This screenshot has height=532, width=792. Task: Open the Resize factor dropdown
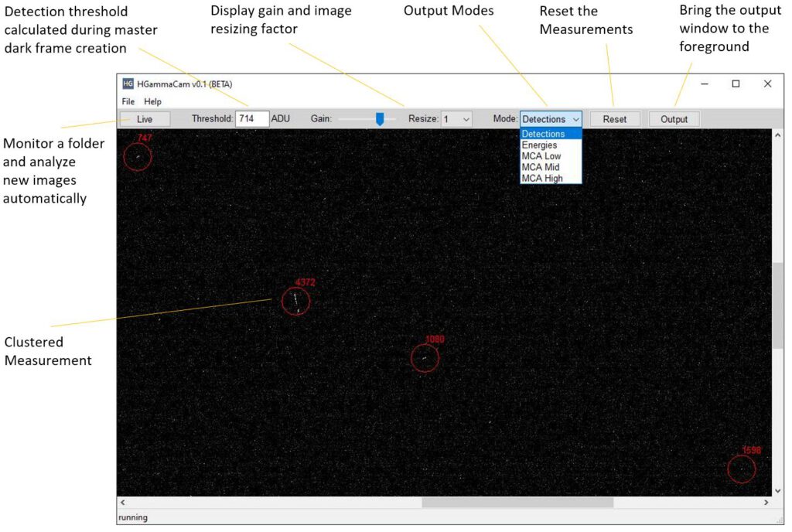pyautogui.click(x=456, y=119)
